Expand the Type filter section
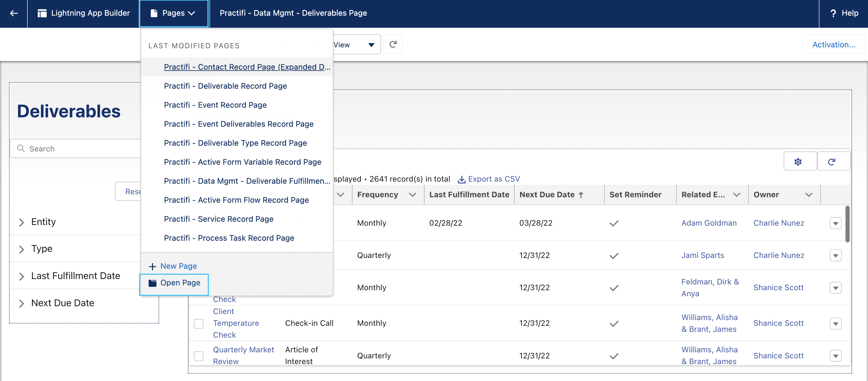Screen dimensions: 868x381 click(x=21, y=249)
